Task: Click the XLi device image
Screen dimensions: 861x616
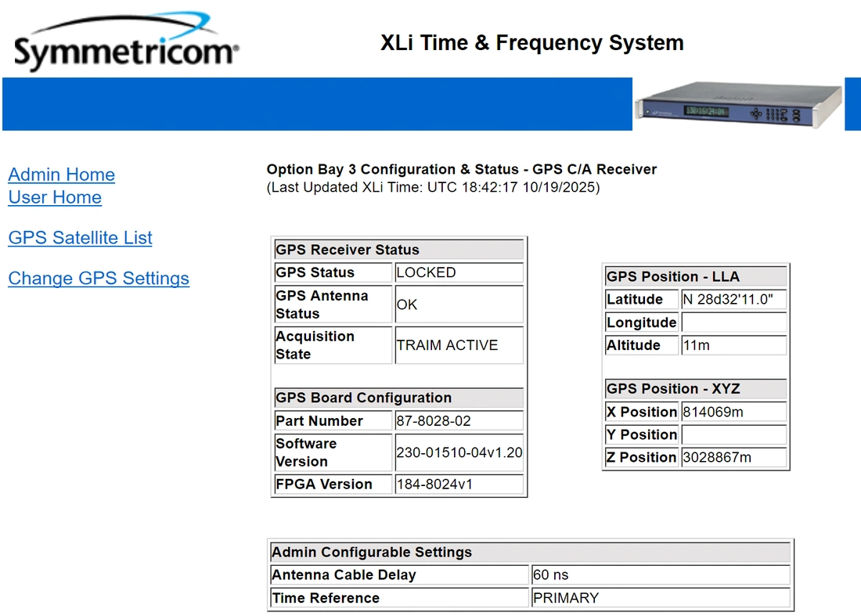Action: tap(738, 104)
